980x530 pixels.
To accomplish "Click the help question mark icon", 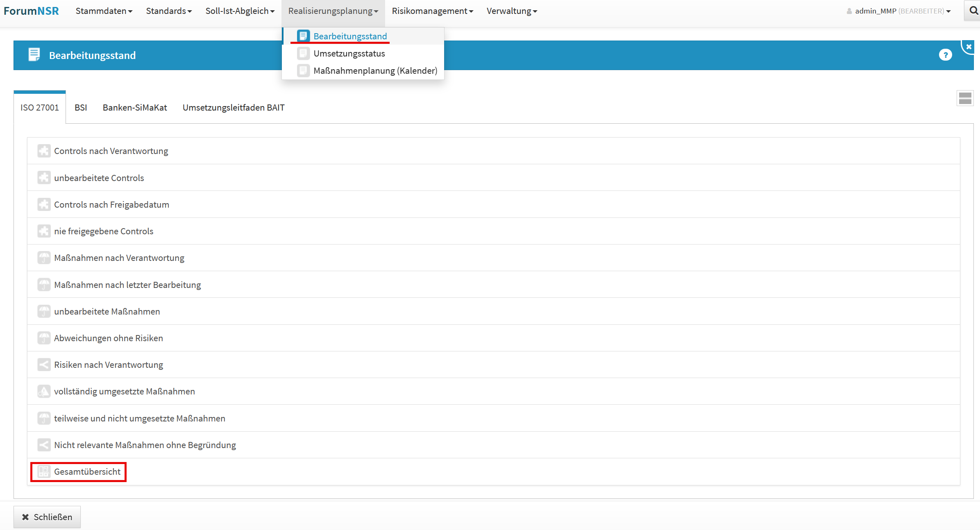I will (x=945, y=55).
